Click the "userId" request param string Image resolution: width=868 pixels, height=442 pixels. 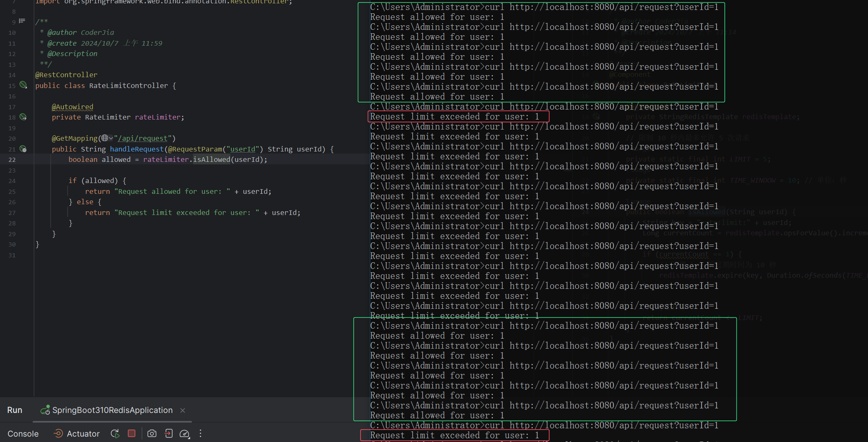[243, 149]
